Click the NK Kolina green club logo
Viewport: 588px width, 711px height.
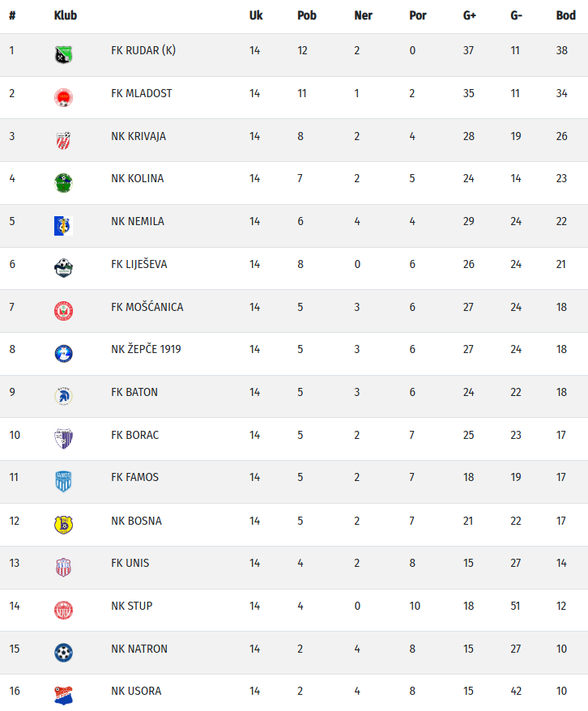click(x=63, y=182)
